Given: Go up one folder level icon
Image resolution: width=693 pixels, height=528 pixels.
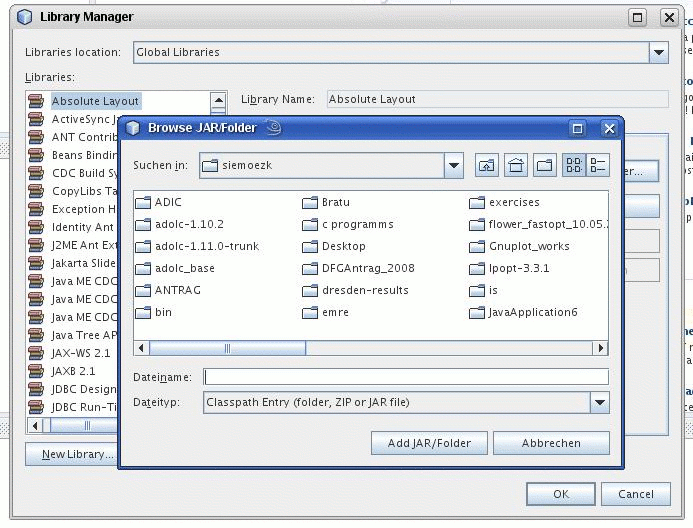Looking at the screenshot, I should [487, 165].
